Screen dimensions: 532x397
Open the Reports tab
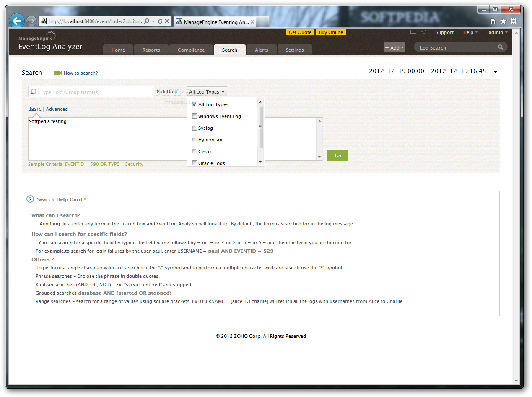(151, 50)
